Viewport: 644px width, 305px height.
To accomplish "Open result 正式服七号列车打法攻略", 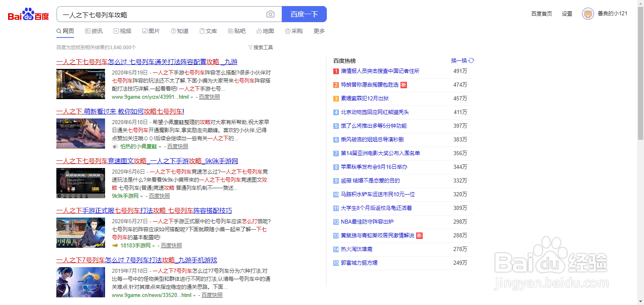I will click(144, 210).
